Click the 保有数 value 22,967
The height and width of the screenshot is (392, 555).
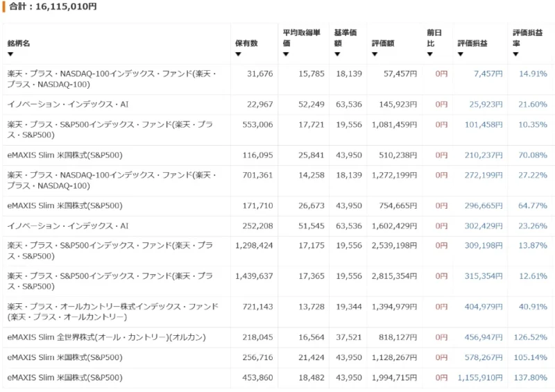[259, 105]
